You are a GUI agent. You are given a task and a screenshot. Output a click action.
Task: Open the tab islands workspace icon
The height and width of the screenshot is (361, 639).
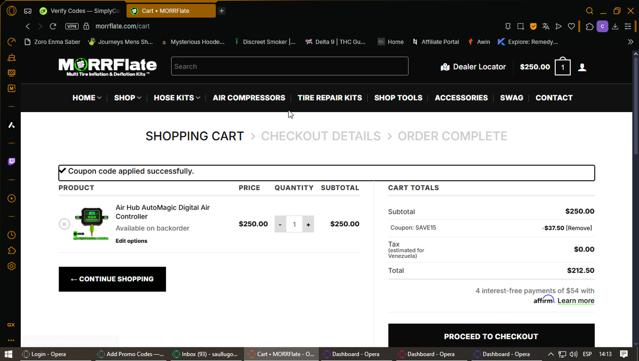pos(28,11)
